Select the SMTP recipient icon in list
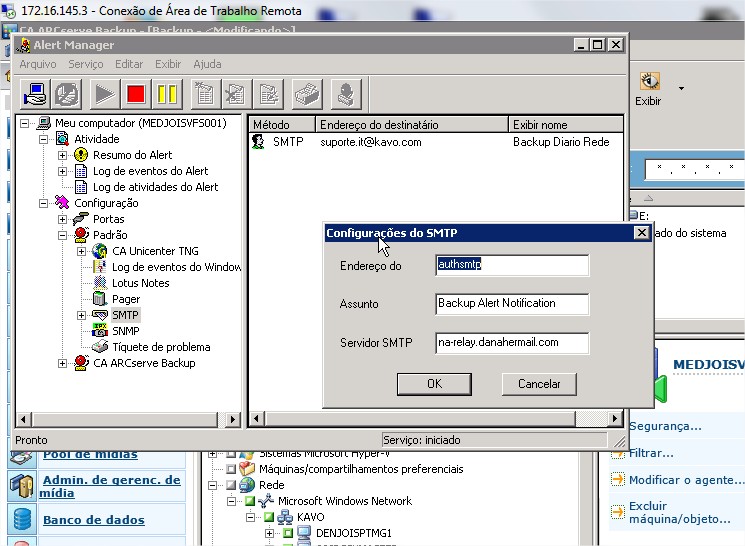745x546 pixels. [258, 142]
